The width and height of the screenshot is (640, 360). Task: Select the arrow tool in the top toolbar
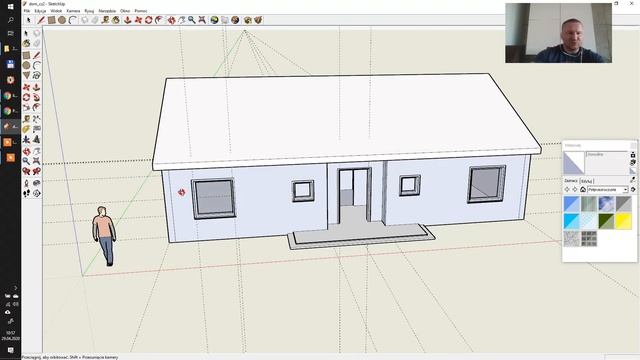point(28,20)
